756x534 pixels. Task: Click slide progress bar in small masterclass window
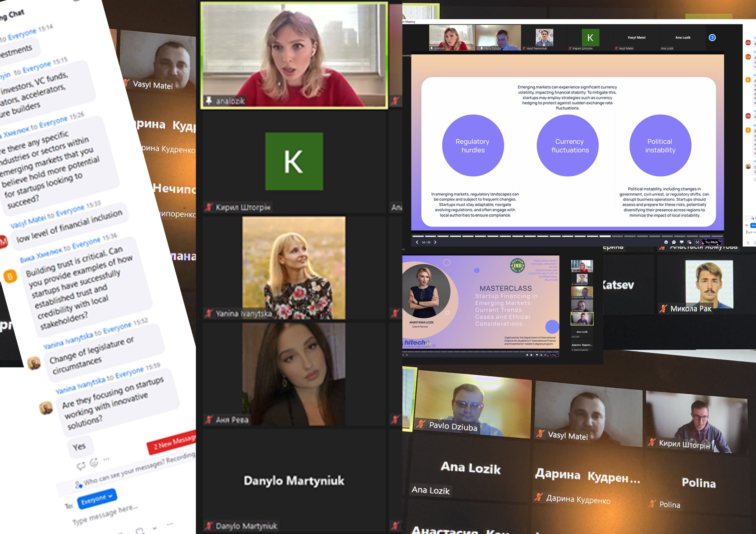coord(481,352)
